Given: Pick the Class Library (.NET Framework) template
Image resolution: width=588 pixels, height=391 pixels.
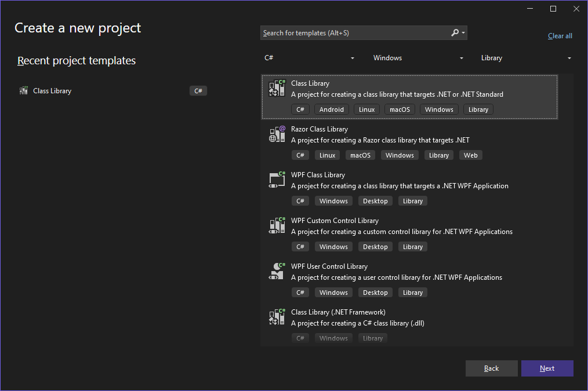Looking at the screenshot, I should tap(409, 325).
